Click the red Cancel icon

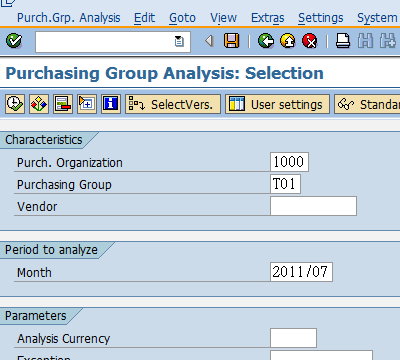pos(310,41)
